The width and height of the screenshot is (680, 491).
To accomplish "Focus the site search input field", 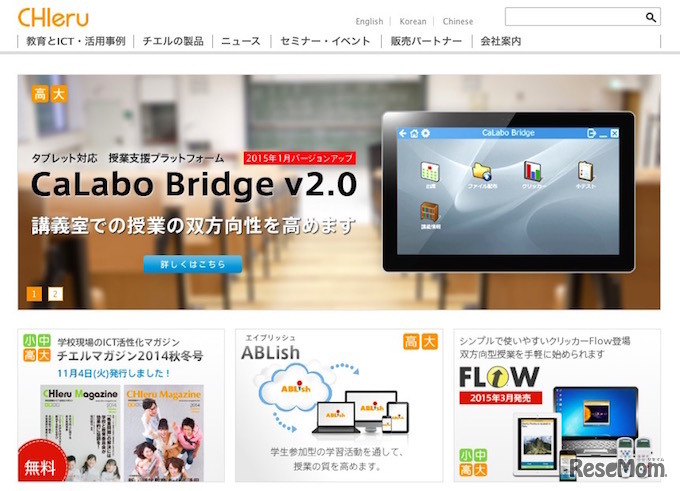I will [x=575, y=17].
